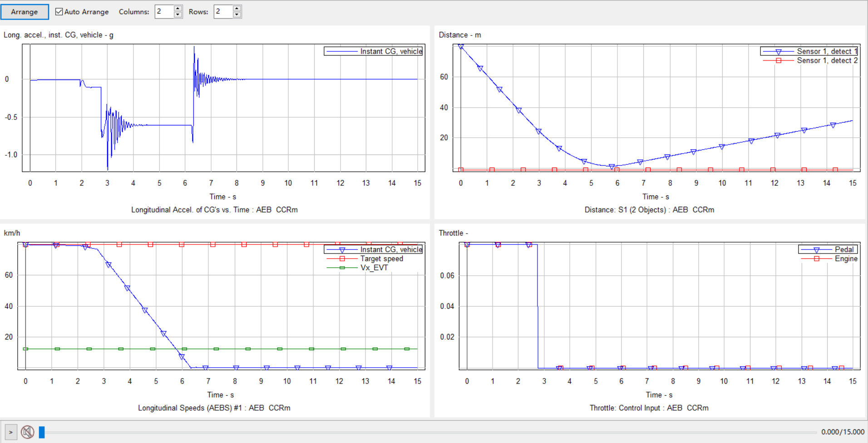The height and width of the screenshot is (443, 868).
Task: Click the blue playback slider handle
Action: coord(42,432)
